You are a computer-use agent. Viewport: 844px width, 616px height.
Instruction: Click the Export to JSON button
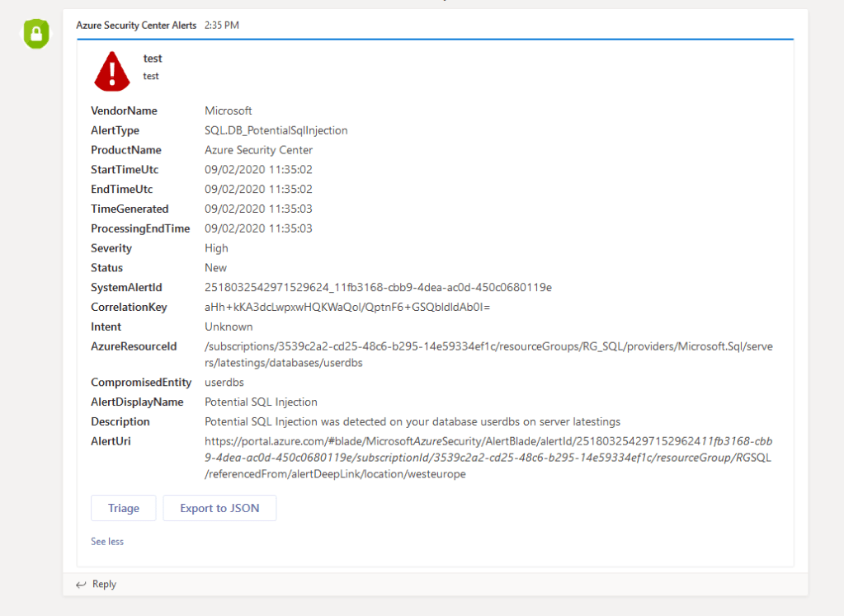point(219,508)
